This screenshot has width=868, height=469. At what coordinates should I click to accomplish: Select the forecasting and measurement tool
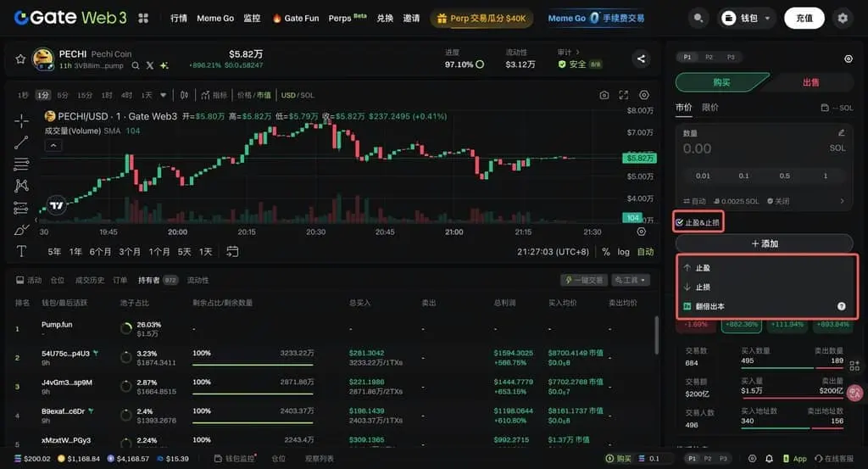coord(21,208)
